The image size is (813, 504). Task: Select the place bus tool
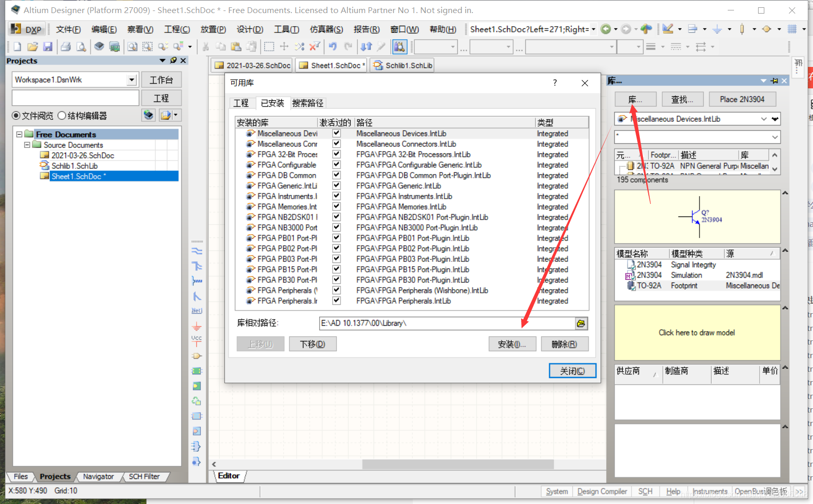pos(197,266)
